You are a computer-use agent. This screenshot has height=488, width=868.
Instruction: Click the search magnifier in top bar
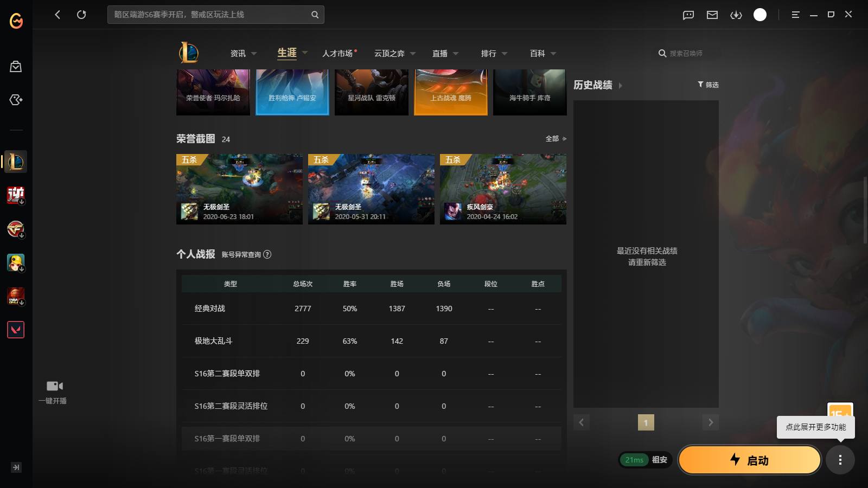coord(315,15)
